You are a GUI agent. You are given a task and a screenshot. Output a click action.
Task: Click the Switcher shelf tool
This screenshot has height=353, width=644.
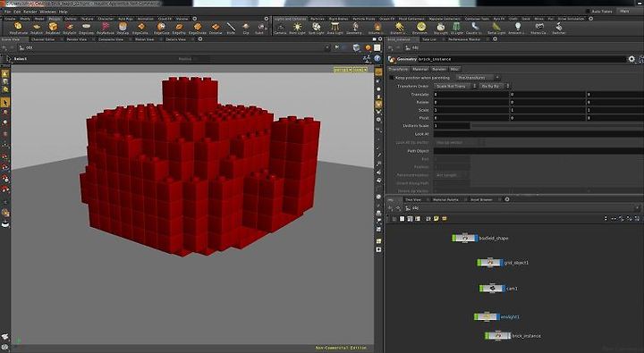(x=558, y=29)
